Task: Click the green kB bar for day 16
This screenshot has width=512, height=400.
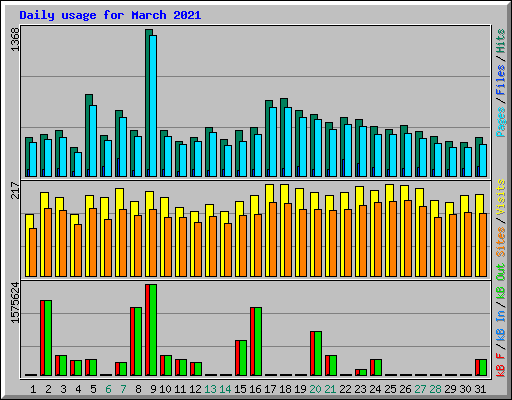Action: coord(258,342)
